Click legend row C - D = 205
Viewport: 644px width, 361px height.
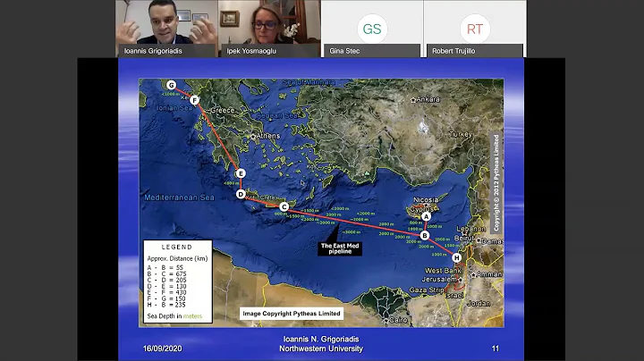[166, 280]
